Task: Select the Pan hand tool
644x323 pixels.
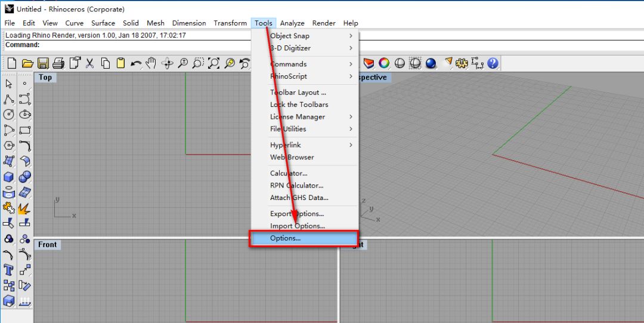Action: [151, 63]
